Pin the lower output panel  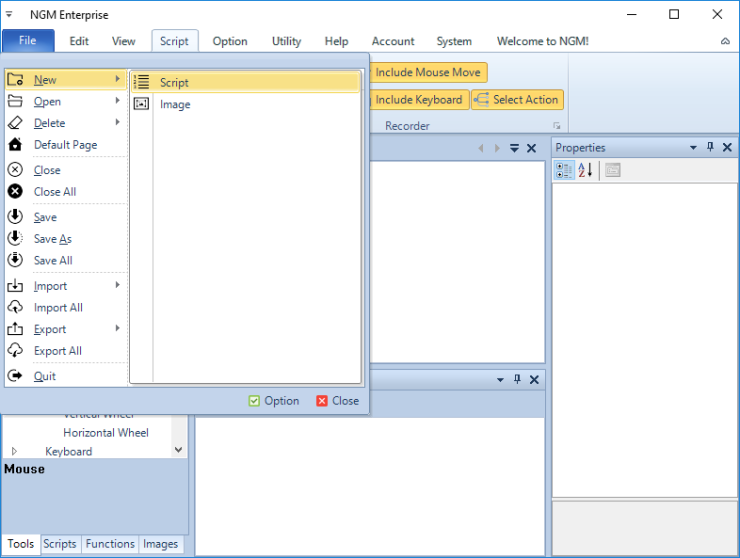pos(517,379)
